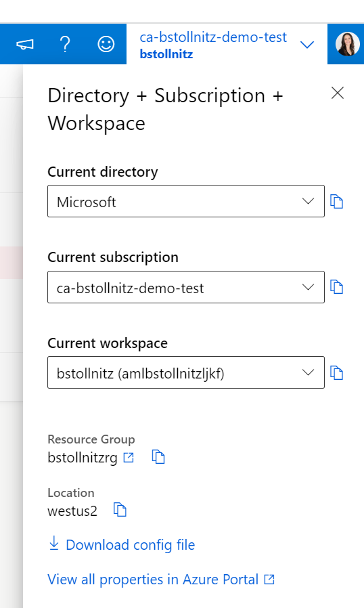
Task: Expand the Current subscription dropdown
Action: 186,287
